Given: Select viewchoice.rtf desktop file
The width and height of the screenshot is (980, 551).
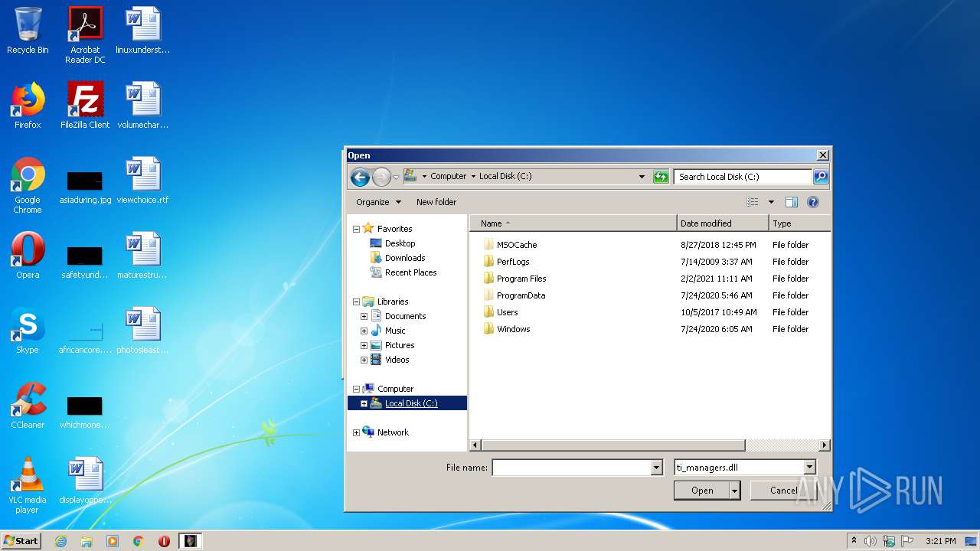Looking at the screenshot, I should click(143, 181).
